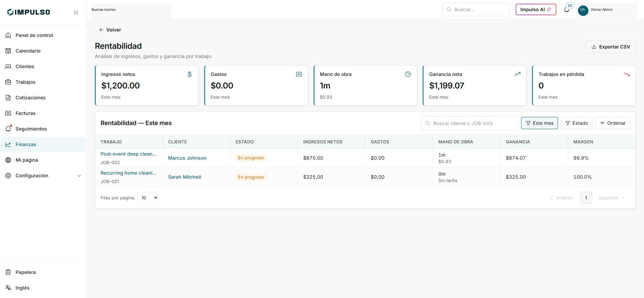
Task: Open the notifications bell icon
Action: point(567,9)
